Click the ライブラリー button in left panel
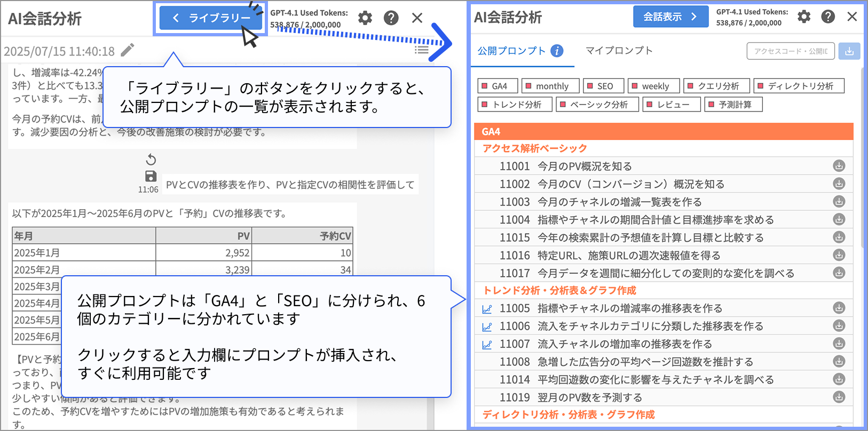868x431 pixels. coord(210,18)
